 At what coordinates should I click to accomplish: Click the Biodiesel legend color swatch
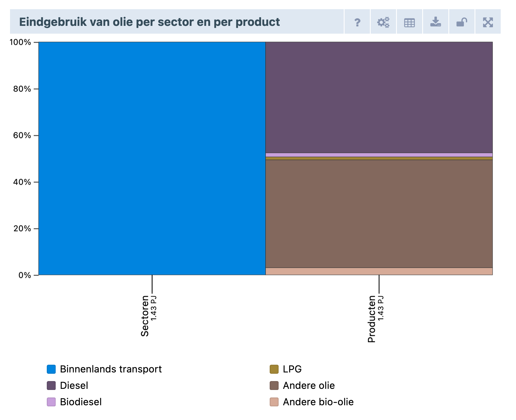click(51, 402)
